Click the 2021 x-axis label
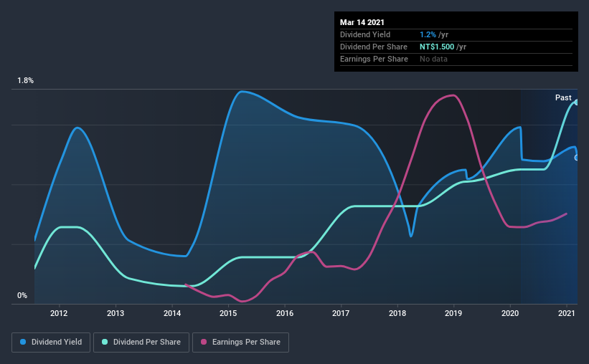This screenshot has width=589, height=364. [567, 313]
